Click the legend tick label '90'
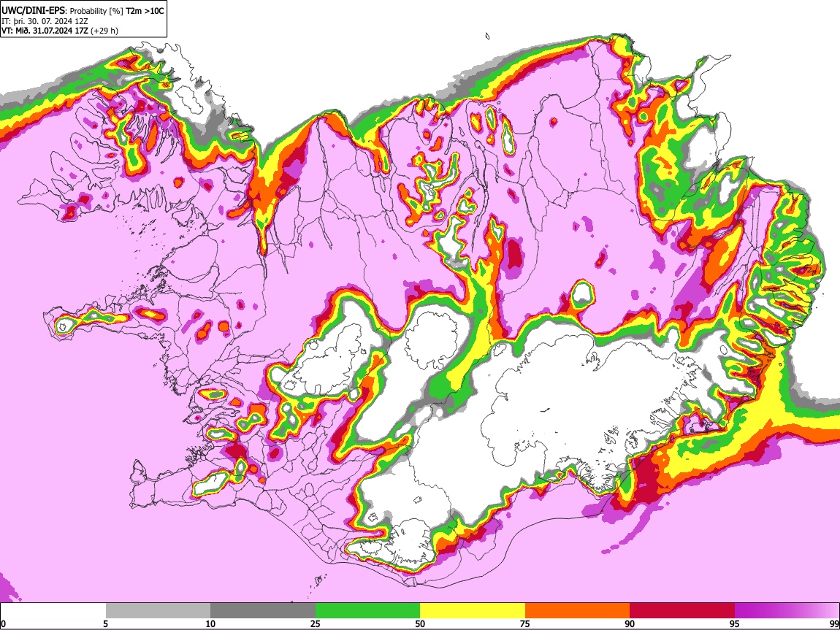 pyautogui.click(x=630, y=623)
